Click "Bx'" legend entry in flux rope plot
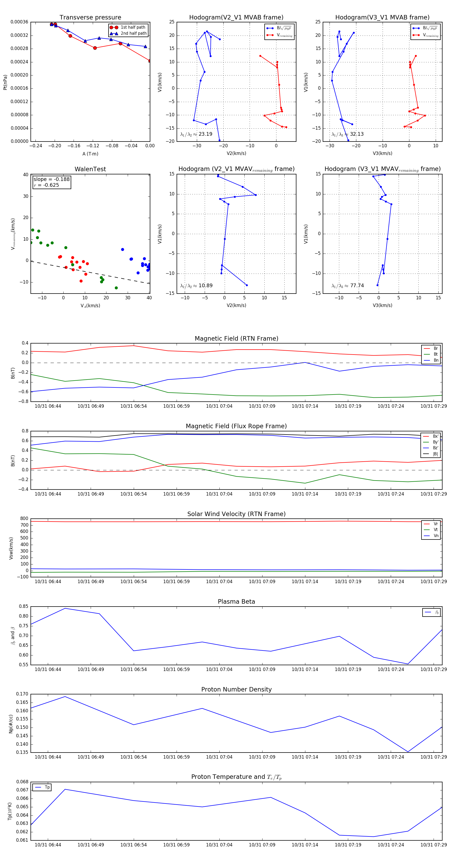The height and width of the screenshot is (868, 473). point(431,436)
